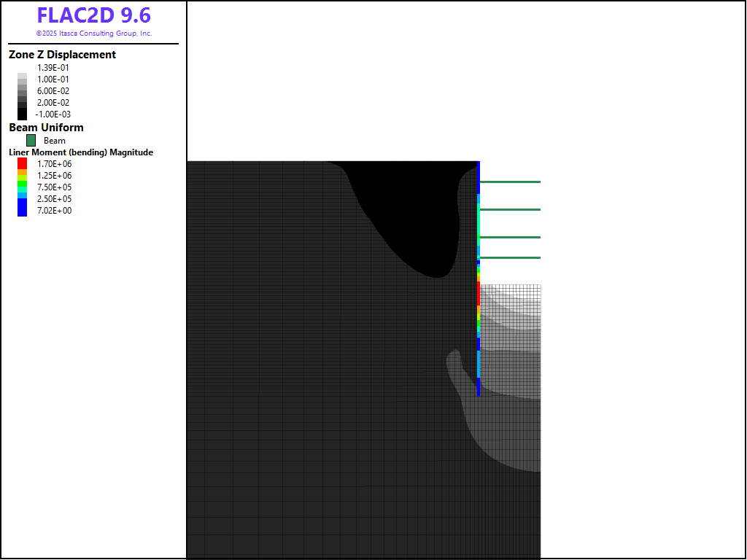Select the Zone Z Displacement legend heading
747x560 pixels.
click(62, 55)
